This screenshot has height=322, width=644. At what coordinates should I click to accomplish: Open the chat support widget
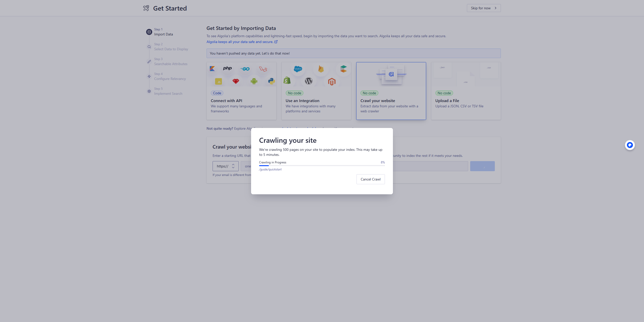coord(630,145)
